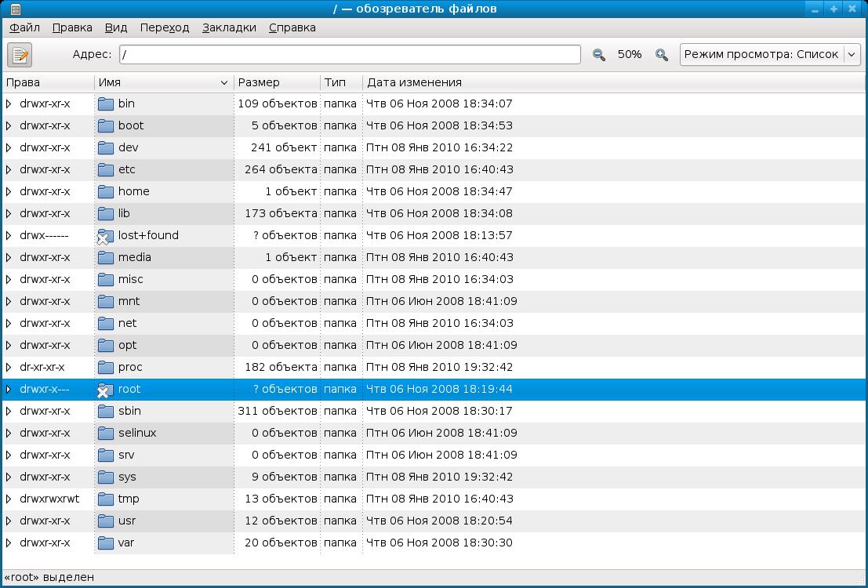868x588 pixels.
Task: Click the etc folder icon
Action: click(x=106, y=170)
